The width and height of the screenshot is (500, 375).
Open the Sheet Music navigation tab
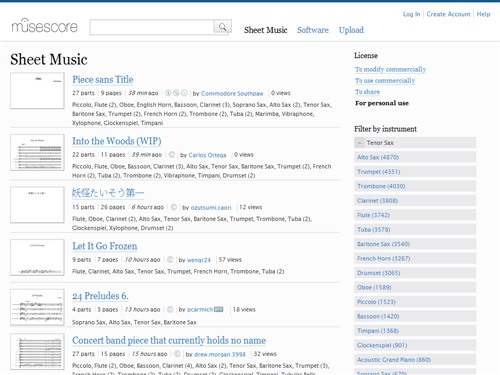pos(266,30)
